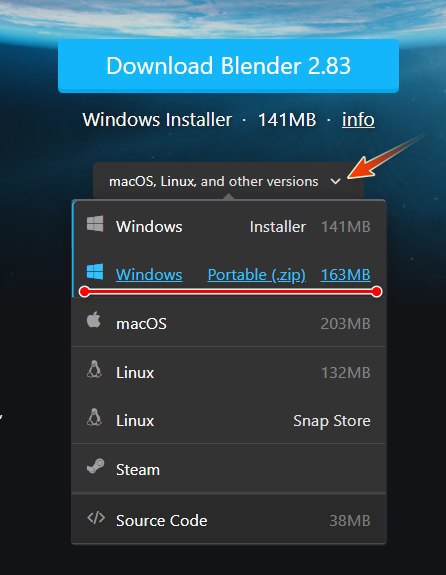The image size is (446, 575).
Task: Select Linux Snap Store entry
Action: click(x=229, y=420)
